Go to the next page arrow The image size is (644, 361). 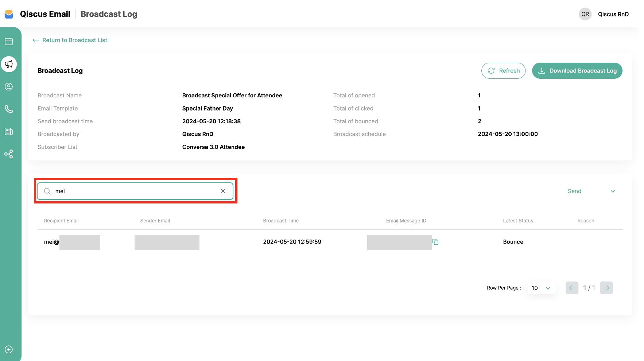[x=606, y=288]
